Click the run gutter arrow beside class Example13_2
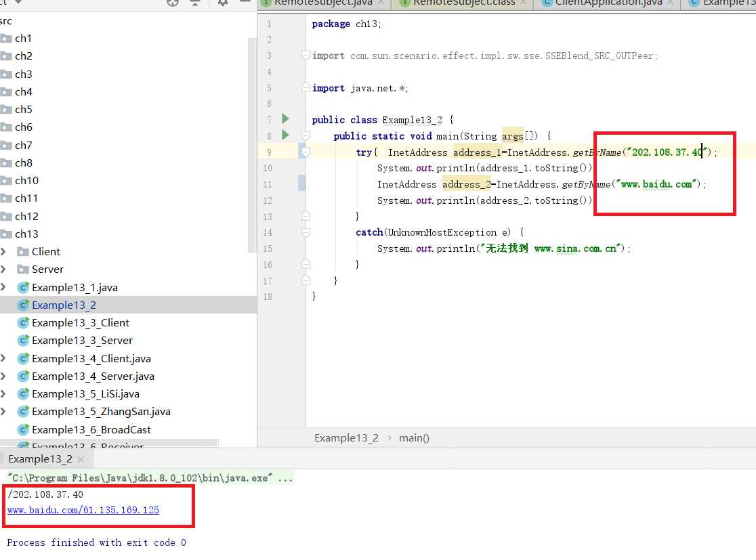This screenshot has width=756, height=560. (x=285, y=119)
